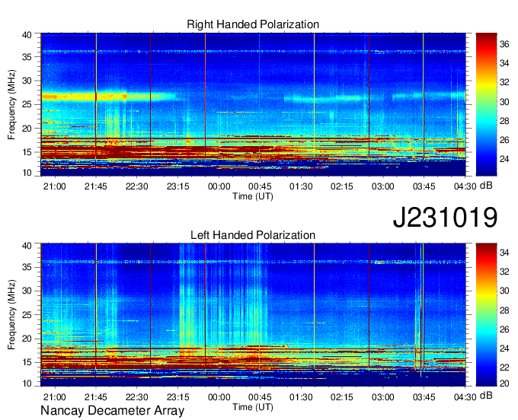Click the 28 dB label on top color bar
The width and height of the screenshot is (518, 420).
click(504, 121)
